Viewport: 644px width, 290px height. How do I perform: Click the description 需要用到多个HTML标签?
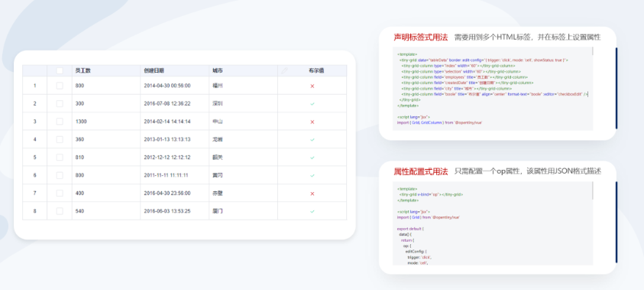point(494,37)
